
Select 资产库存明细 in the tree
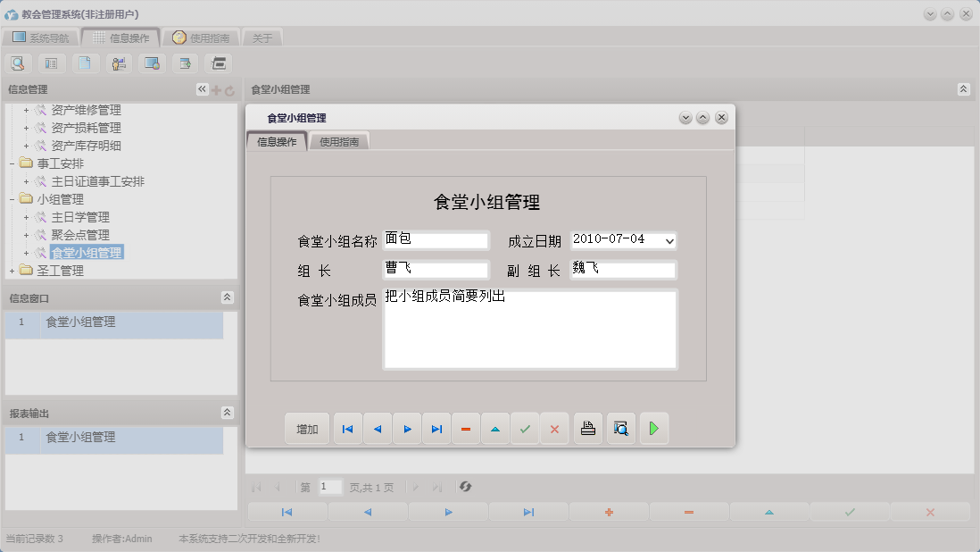(87, 146)
